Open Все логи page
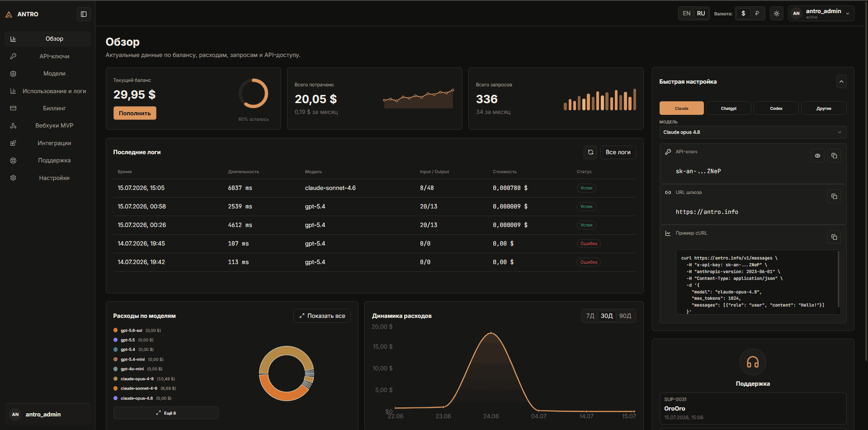This screenshot has height=430, width=868. coord(618,152)
